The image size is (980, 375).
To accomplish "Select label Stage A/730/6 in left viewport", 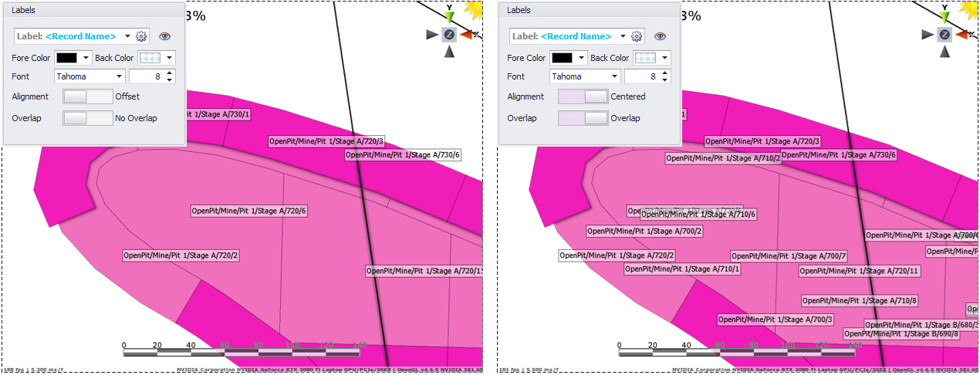I will pos(403,155).
